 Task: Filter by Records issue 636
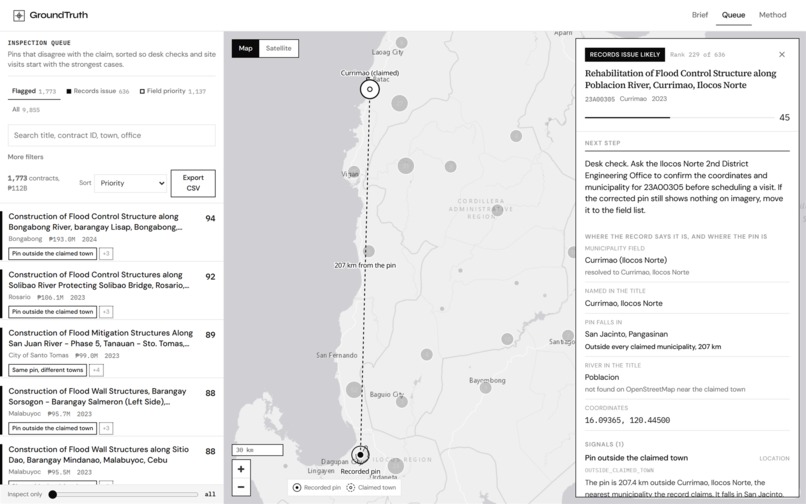[98, 91]
